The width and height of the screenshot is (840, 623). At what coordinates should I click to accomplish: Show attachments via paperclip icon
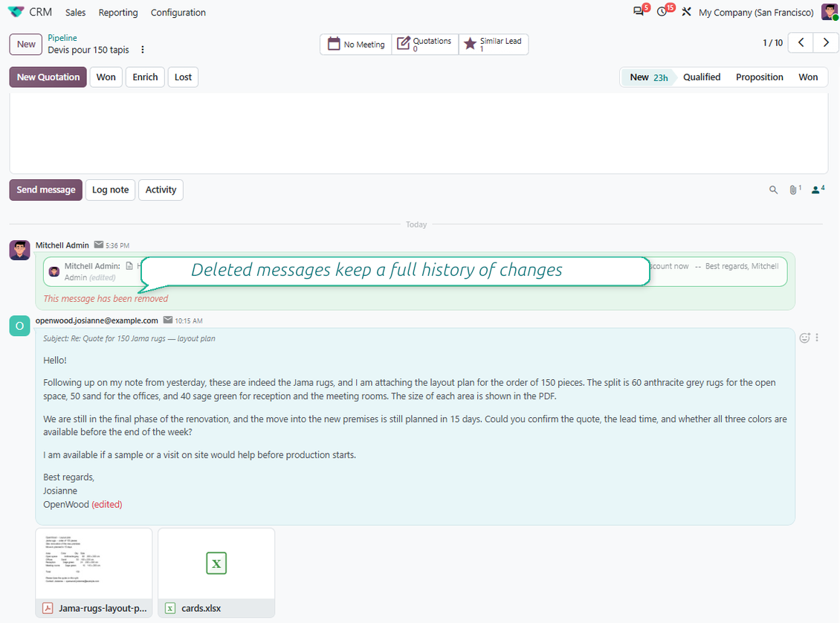(795, 190)
